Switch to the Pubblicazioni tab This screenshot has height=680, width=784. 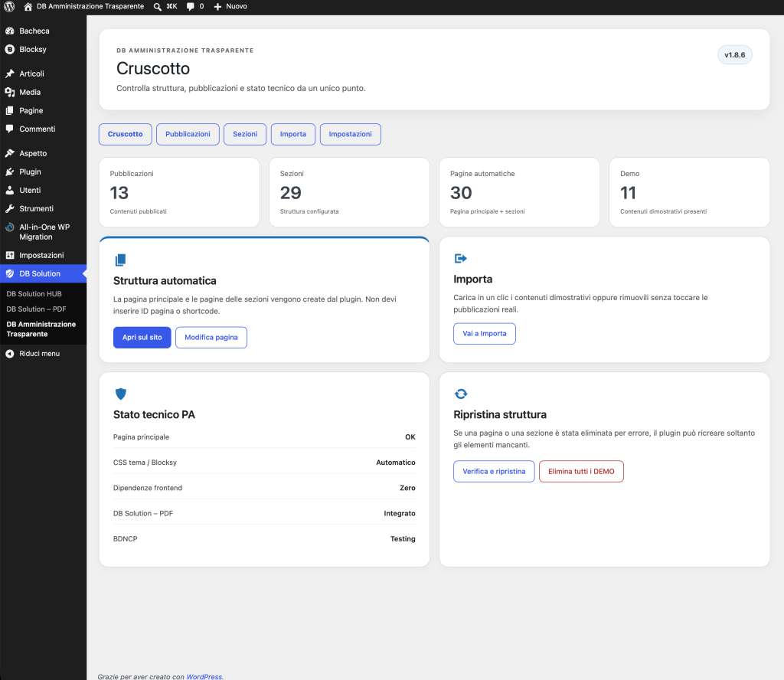pyautogui.click(x=188, y=135)
